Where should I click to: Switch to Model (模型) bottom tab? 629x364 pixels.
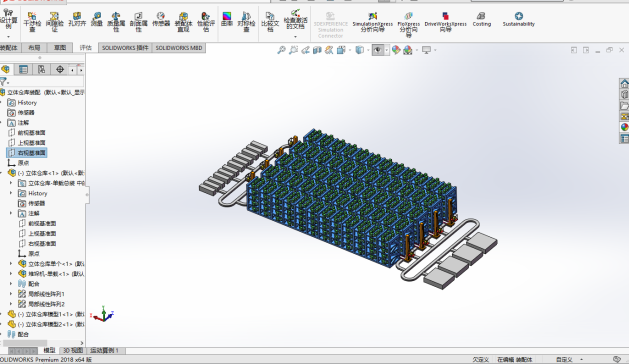49,350
